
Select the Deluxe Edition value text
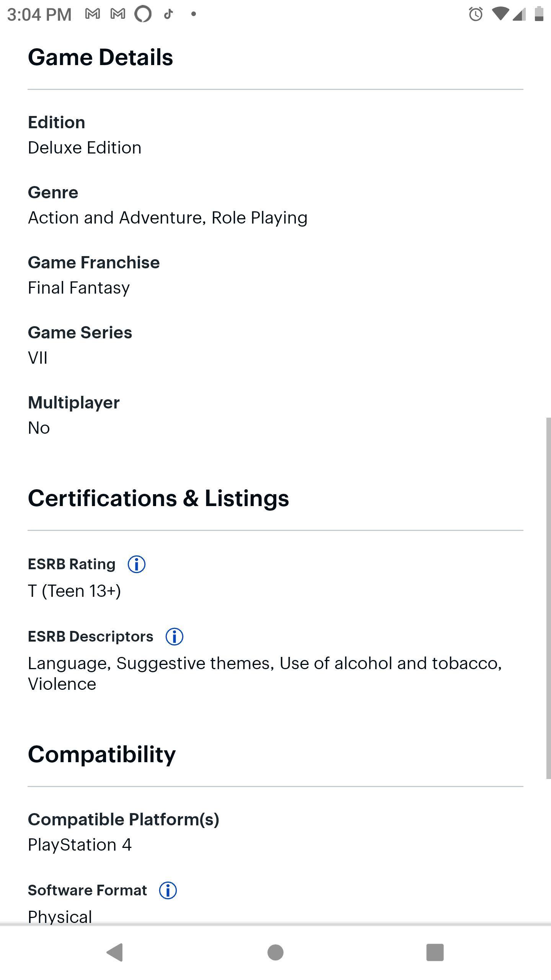pos(85,148)
